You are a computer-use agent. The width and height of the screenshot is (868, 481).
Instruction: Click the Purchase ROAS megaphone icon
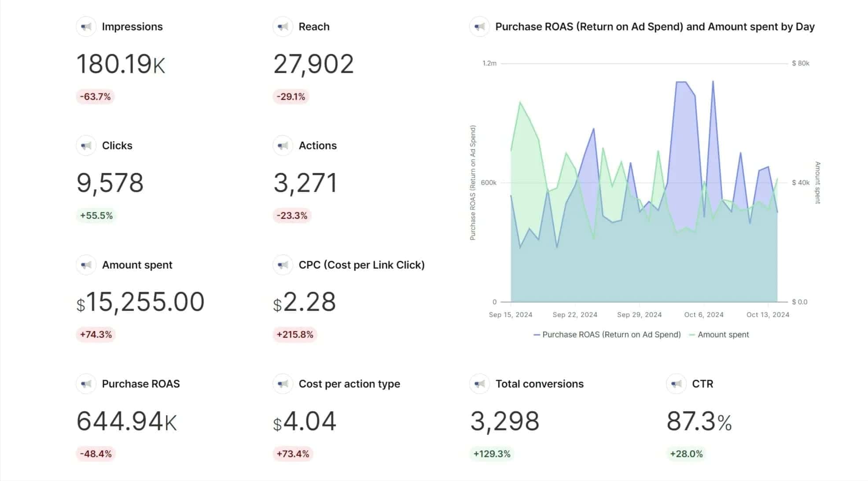(x=86, y=384)
